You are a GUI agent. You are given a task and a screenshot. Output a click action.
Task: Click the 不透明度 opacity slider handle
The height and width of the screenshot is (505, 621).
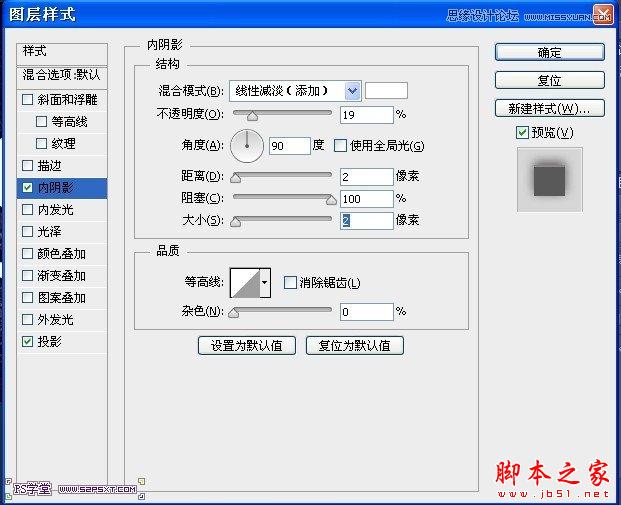(252, 116)
